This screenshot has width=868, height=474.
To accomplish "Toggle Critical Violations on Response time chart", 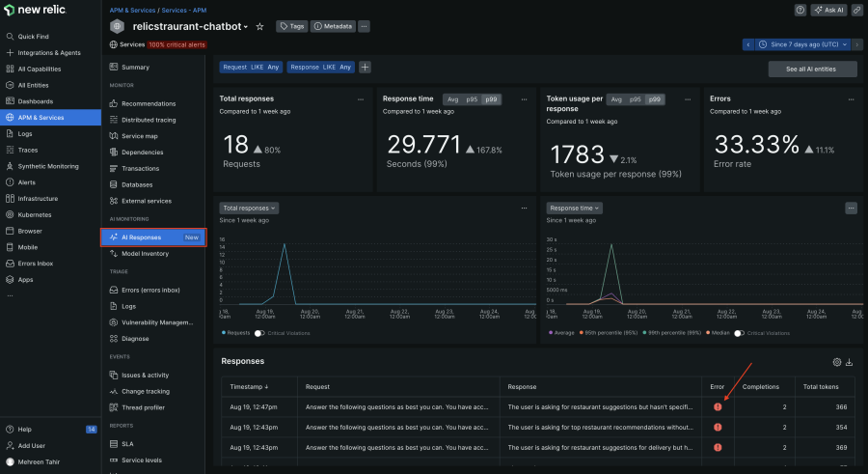I will click(739, 332).
